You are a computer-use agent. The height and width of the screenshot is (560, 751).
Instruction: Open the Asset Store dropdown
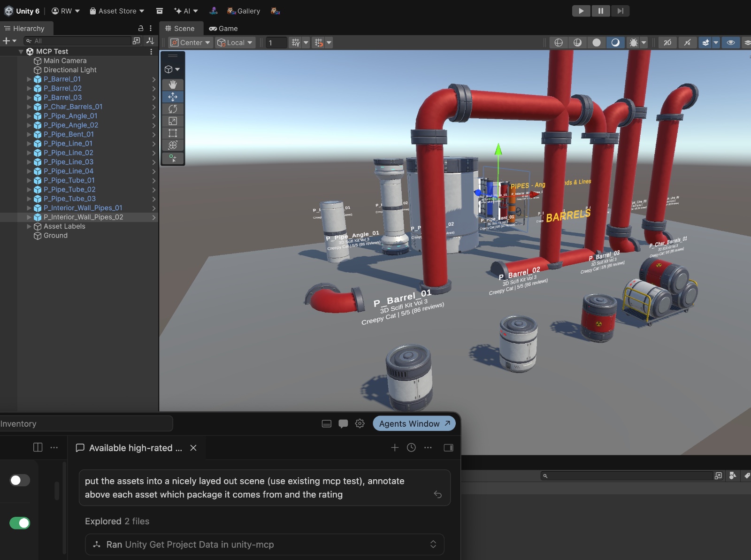point(117,11)
